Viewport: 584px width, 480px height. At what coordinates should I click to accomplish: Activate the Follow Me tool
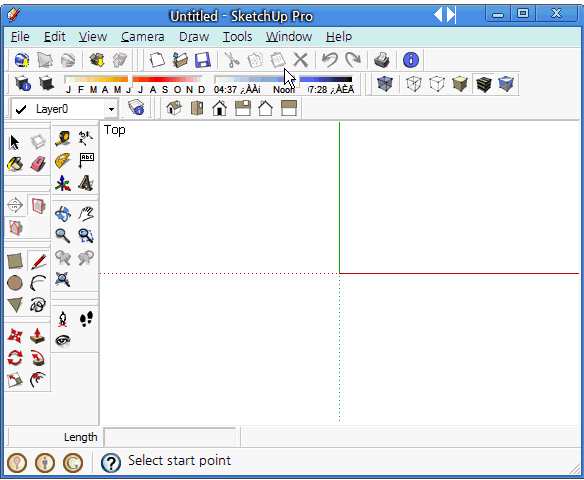pyautogui.click(x=38, y=358)
